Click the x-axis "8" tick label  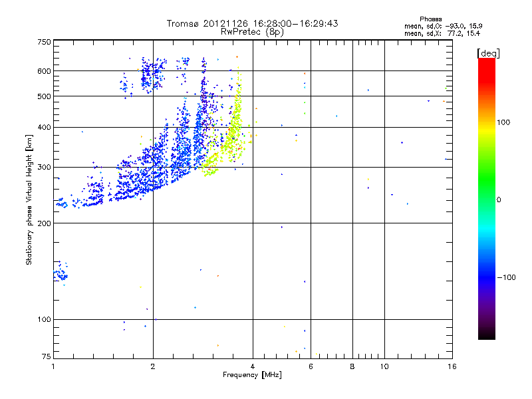(x=352, y=366)
